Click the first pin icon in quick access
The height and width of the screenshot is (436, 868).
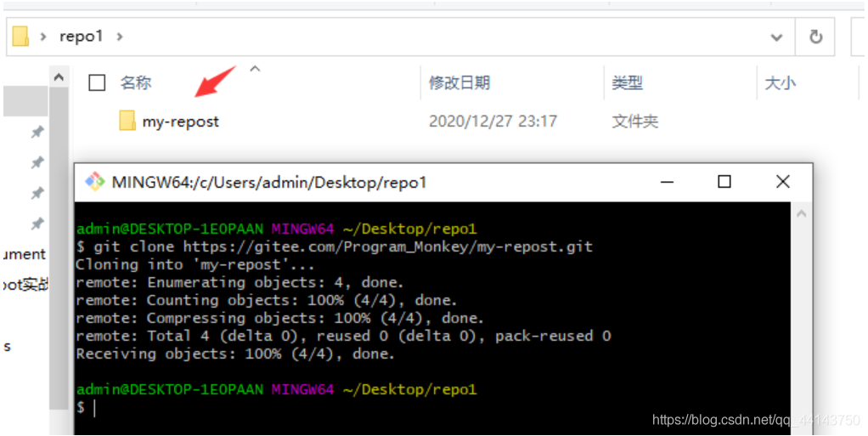37,131
